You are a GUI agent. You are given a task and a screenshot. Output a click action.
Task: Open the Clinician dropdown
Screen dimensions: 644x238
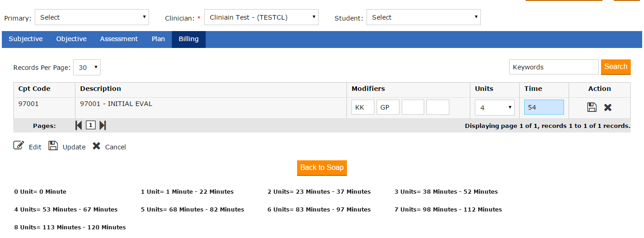click(261, 17)
